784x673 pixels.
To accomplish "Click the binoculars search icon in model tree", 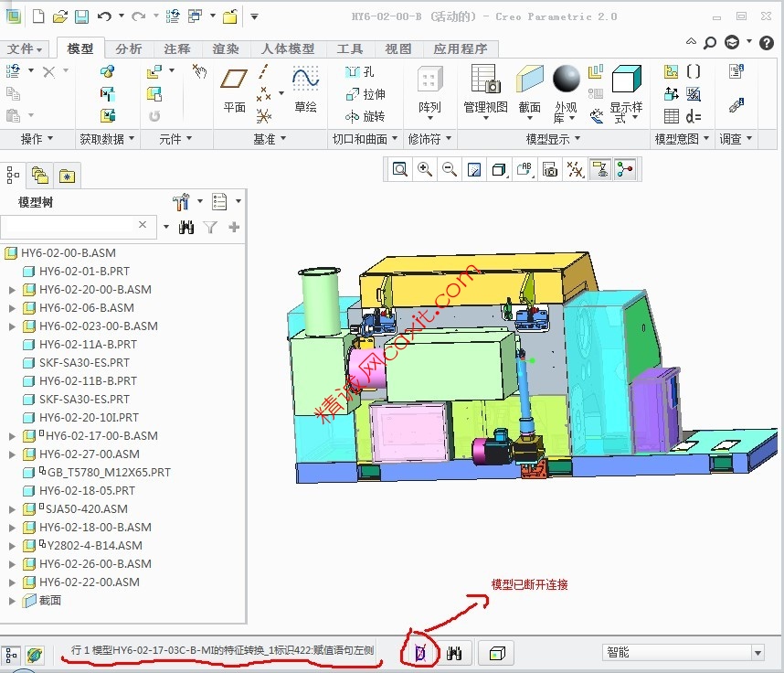I will click(x=186, y=228).
